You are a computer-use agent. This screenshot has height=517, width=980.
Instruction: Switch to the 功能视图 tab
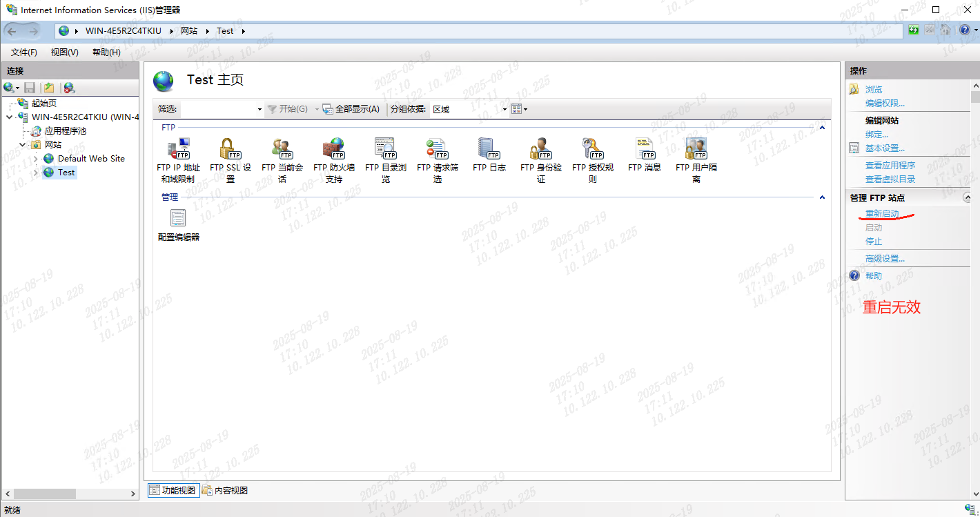click(x=173, y=491)
